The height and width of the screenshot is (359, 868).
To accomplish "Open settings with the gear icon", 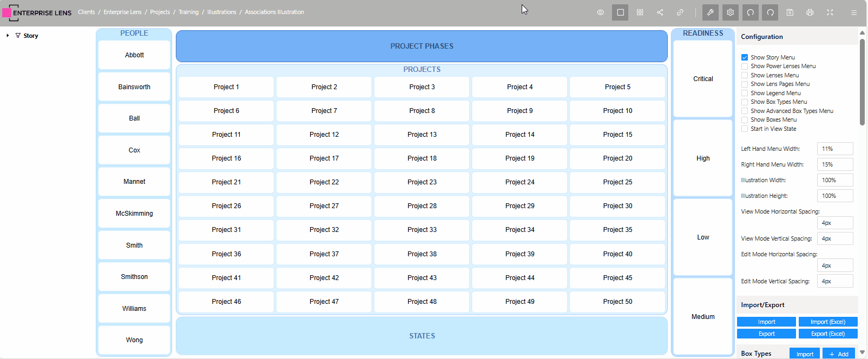I will [x=731, y=12].
